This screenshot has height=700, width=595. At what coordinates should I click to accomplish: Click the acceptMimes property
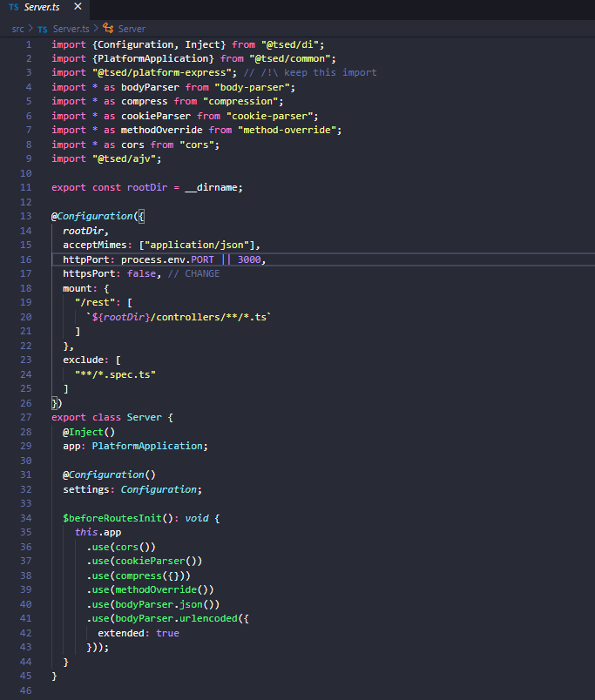point(95,246)
